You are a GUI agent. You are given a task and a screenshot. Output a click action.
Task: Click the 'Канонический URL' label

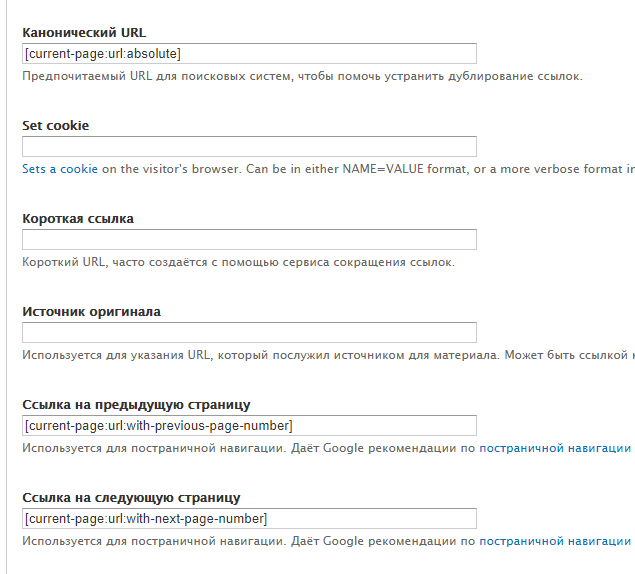[84, 33]
